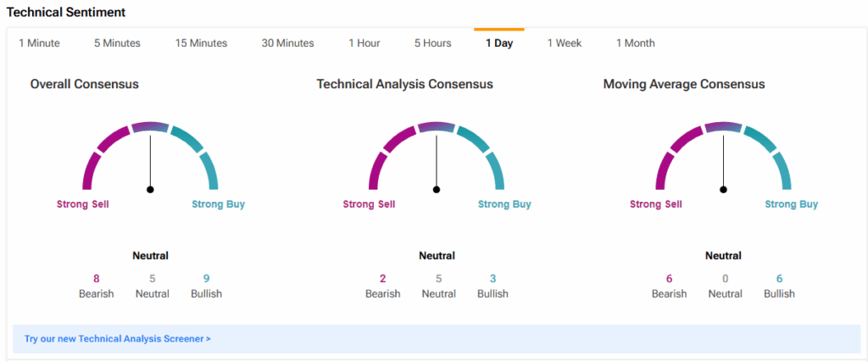This screenshot has width=868, height=362.
Task: Select the 5 Minutes timeframe tab
Action: 117,43
